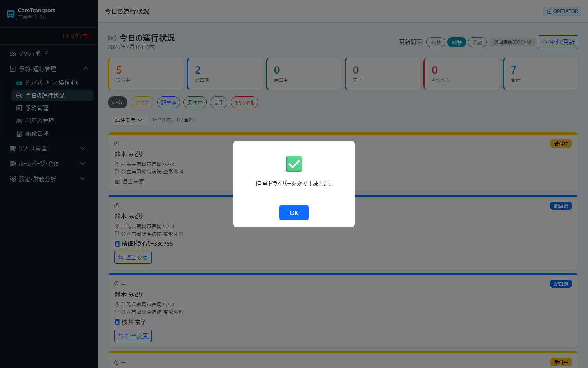Click the globe icon beside ホームページ・発信
Viewport: 588px width, 368px height.
[13, 163]
